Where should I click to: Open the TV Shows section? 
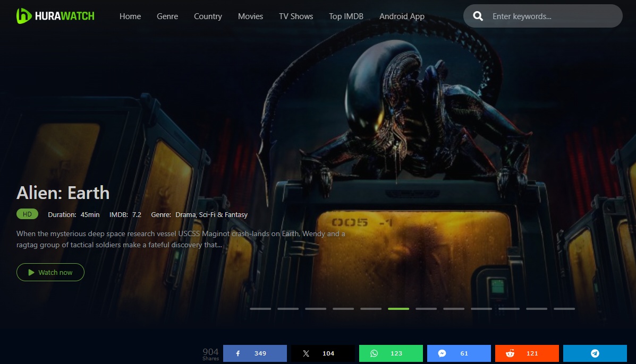click(x=296, y=16)
